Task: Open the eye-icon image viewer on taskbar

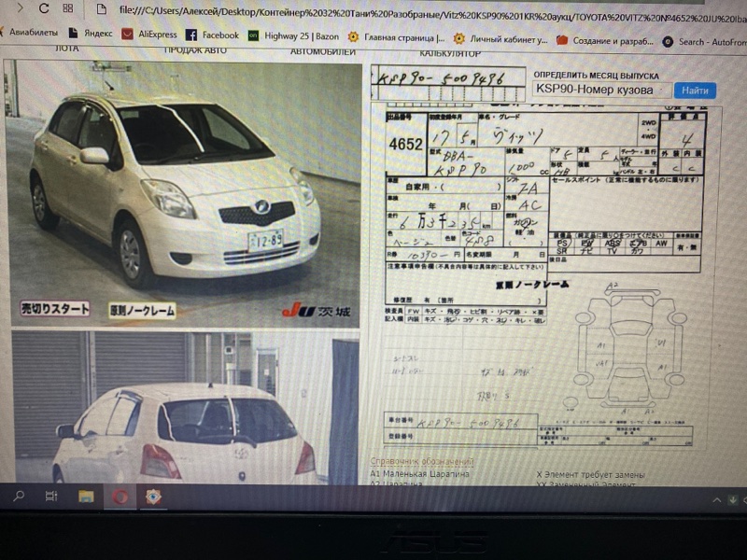Action: 153,497
